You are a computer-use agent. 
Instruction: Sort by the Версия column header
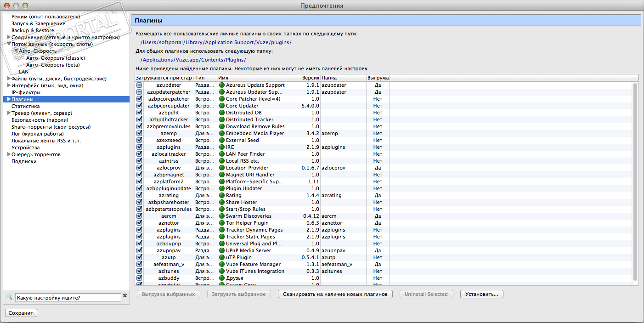click(303, 78)
